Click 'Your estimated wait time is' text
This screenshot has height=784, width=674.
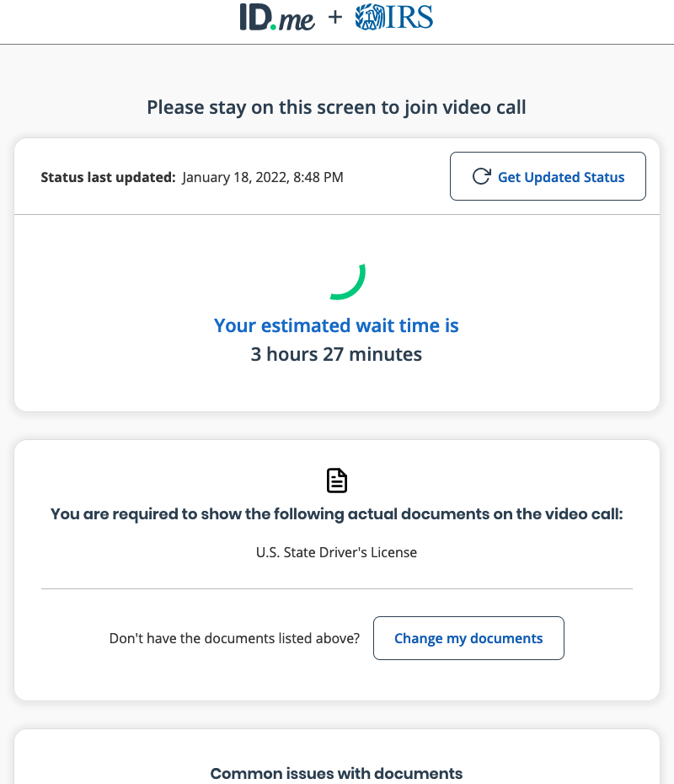click(x=336, y=325)
